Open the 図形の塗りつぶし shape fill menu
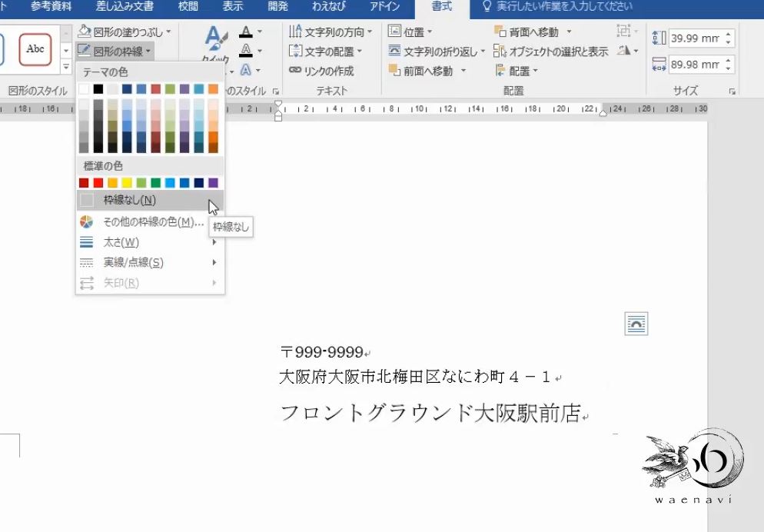This screenshot has width=764, height=532. (125, 32)
